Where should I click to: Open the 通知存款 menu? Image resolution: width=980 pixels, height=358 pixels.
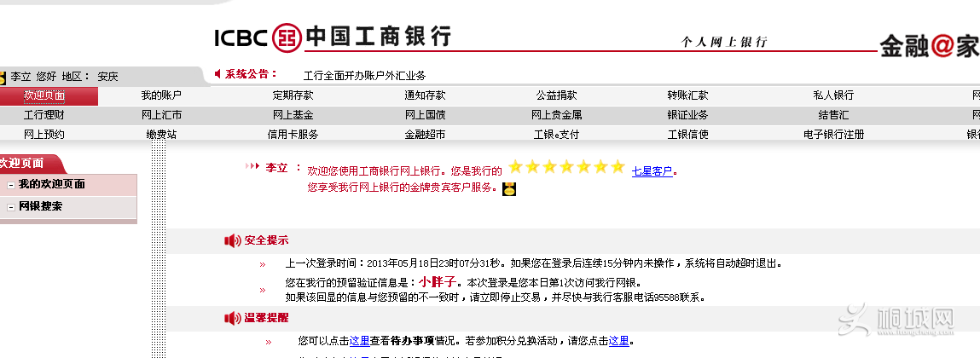point(425,95)
